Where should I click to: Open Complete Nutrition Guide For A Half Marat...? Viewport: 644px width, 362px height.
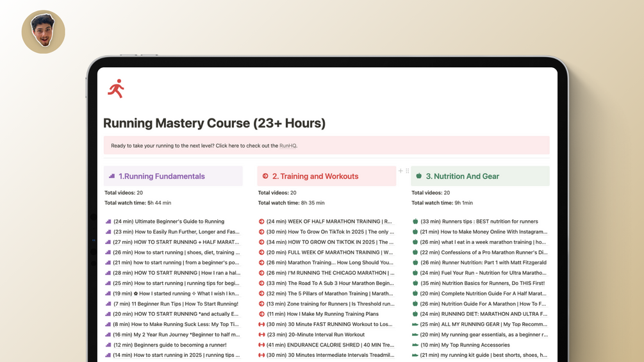tap(483, 293)
